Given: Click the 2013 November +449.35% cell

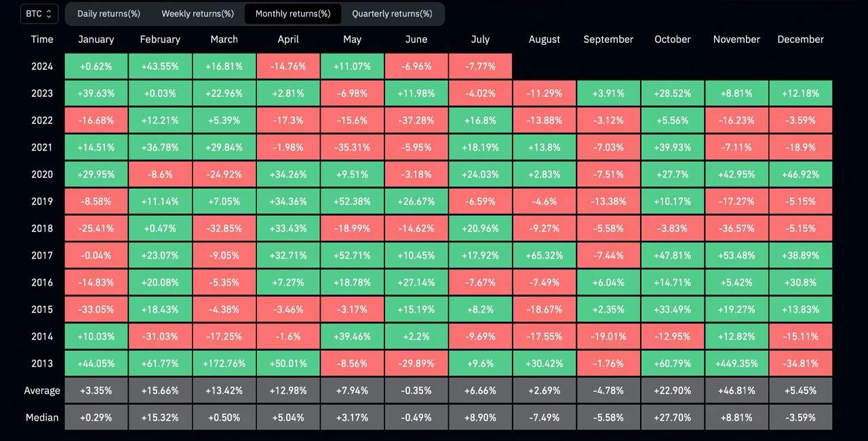Looking at the screenshot, I should 736,363.
